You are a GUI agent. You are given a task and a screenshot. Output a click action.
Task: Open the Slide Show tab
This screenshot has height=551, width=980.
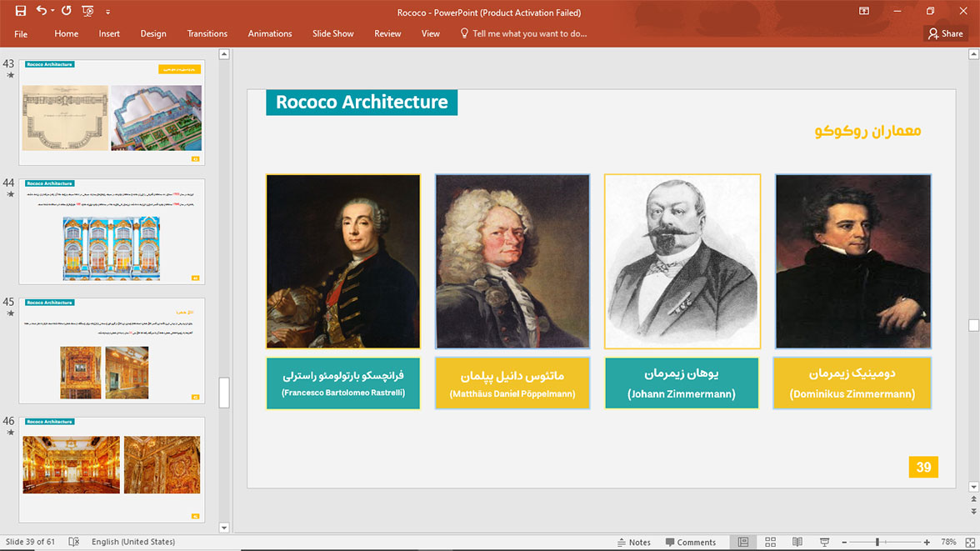(x=333, y=34)
